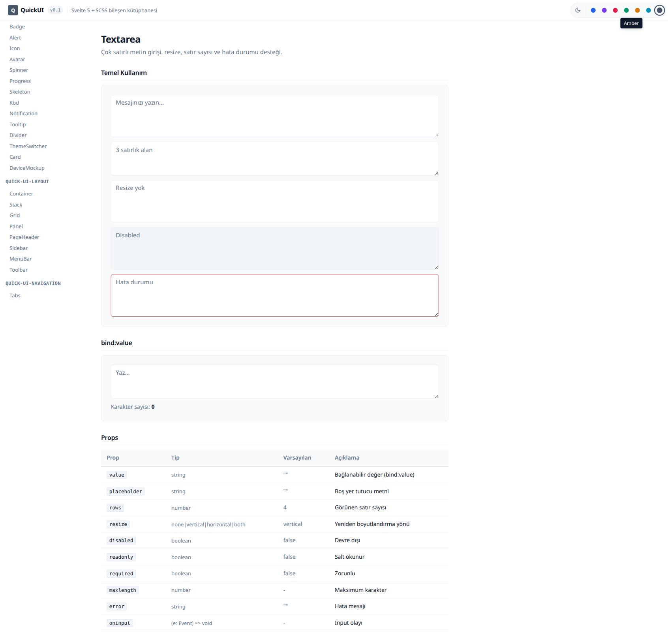Open the Notification sidebar link

[x=23, y=114]
